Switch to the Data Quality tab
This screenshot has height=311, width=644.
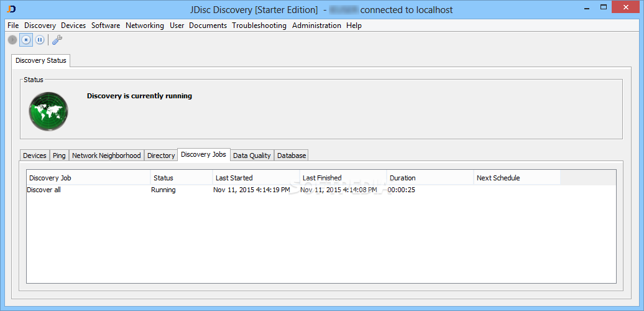pos(252,155)
